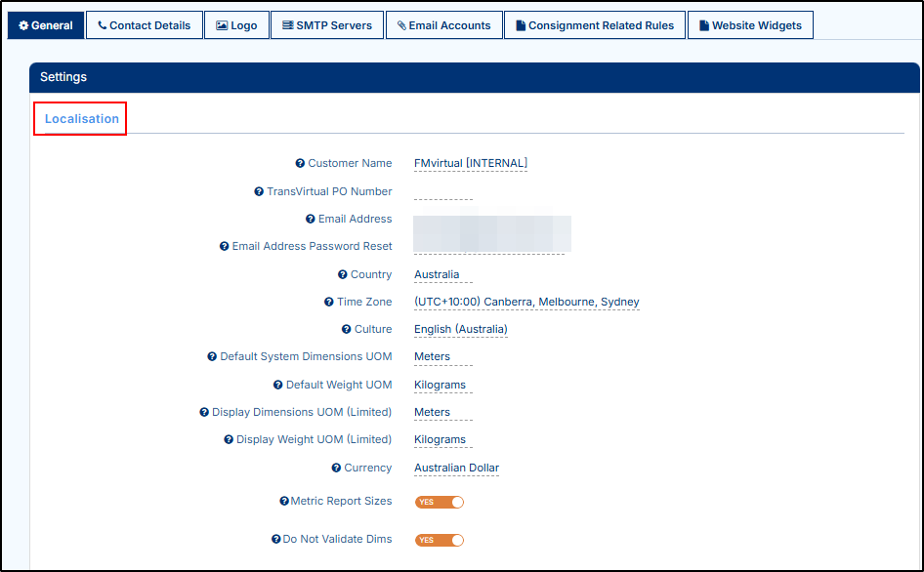Screen dimensions: 924x572
Task: Click help icon beside Email Address Password Reset
Action: point(225,247)
